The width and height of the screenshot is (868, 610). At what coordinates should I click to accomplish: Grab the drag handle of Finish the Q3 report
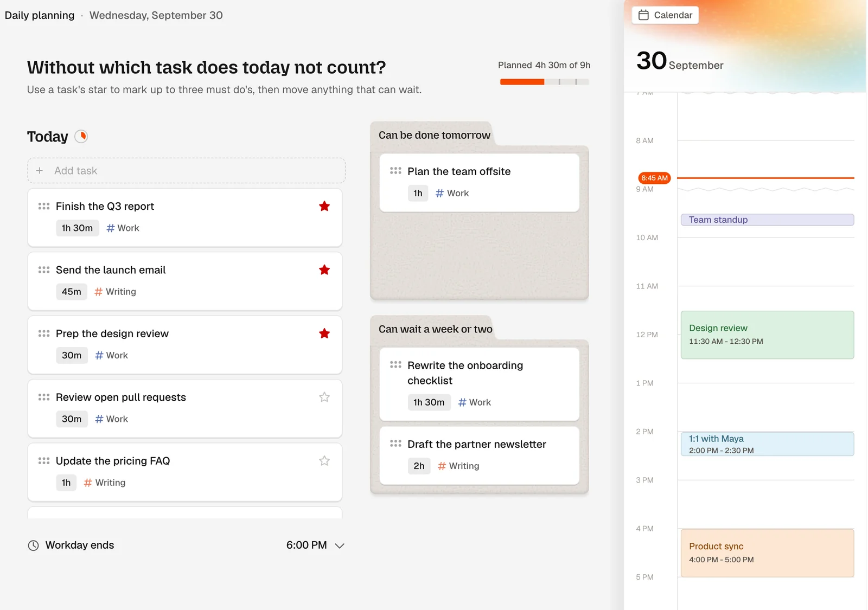44,206
